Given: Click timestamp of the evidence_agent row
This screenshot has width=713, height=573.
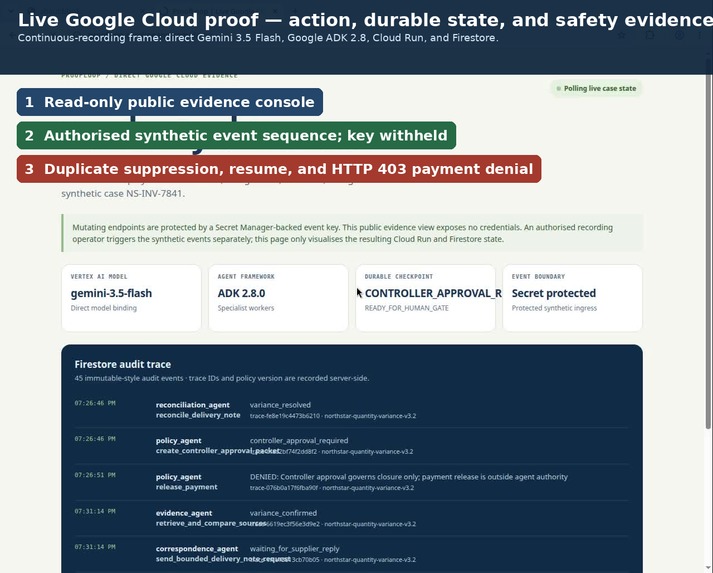Looking at the screenshot, I should click(x=95, y=511).
